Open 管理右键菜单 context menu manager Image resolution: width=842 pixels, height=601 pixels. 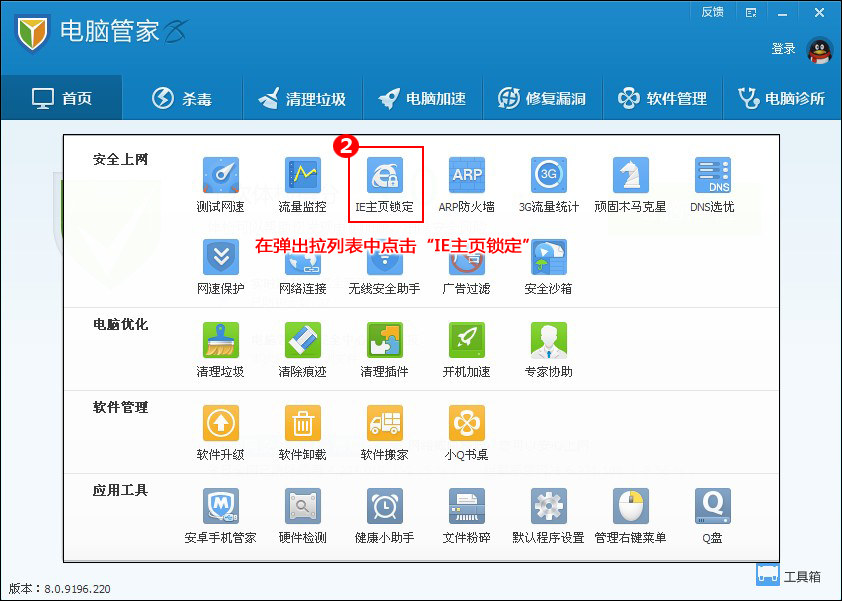pos(630,516)
